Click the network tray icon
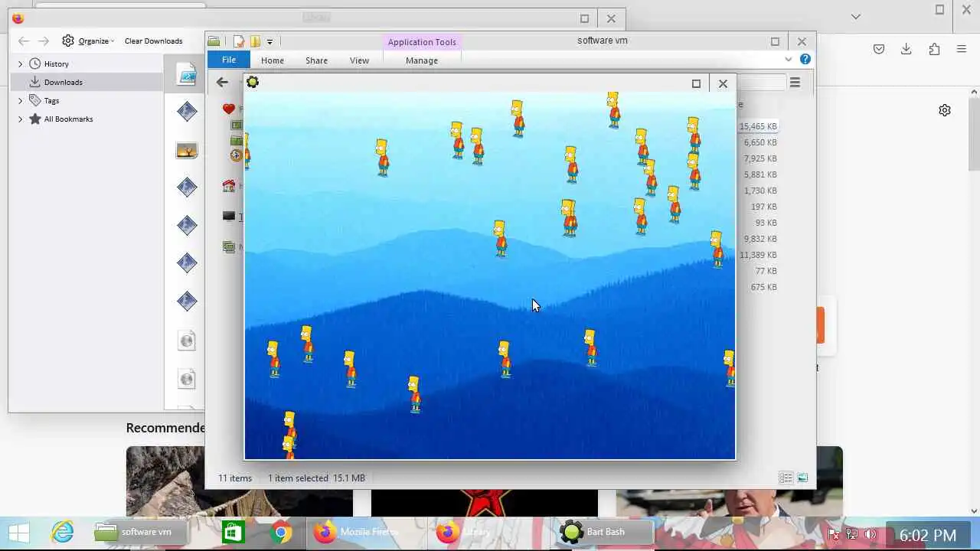 [852, 533]
